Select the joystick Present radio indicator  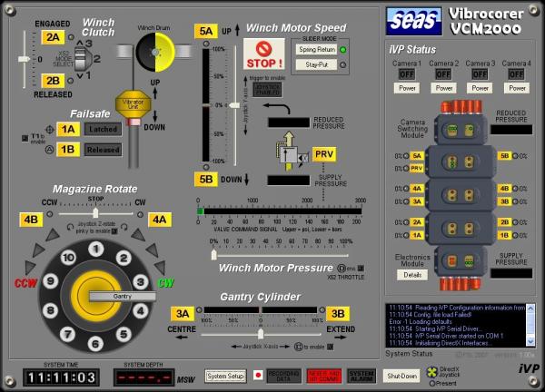point(432,384)
